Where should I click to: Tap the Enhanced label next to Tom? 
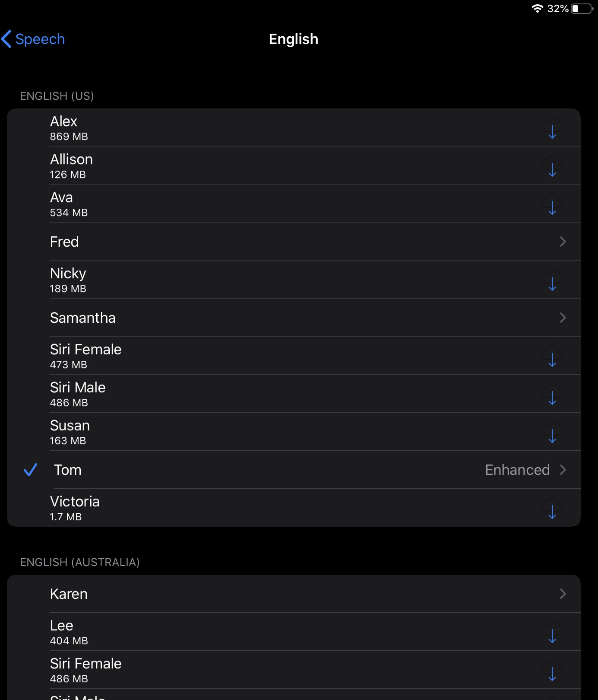517,470
